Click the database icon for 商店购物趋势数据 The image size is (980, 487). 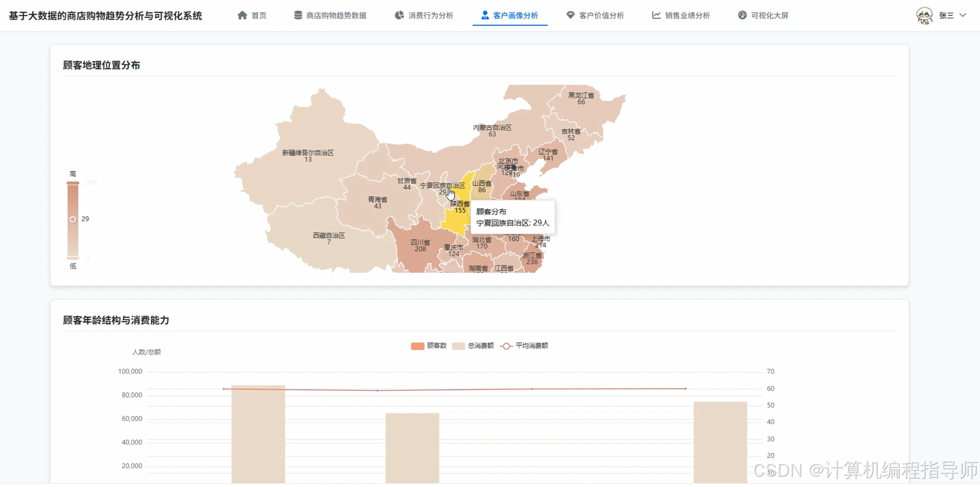[298, 15]
